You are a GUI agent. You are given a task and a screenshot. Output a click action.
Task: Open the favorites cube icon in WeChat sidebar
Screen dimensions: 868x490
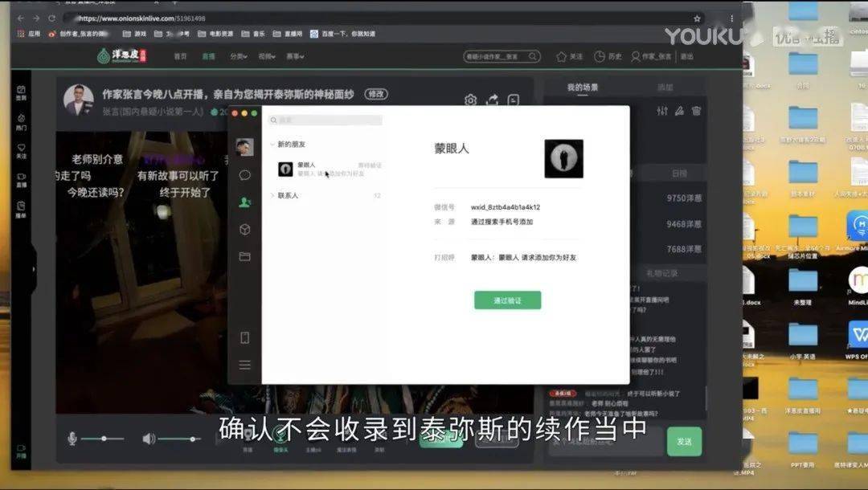coord(244,229)
